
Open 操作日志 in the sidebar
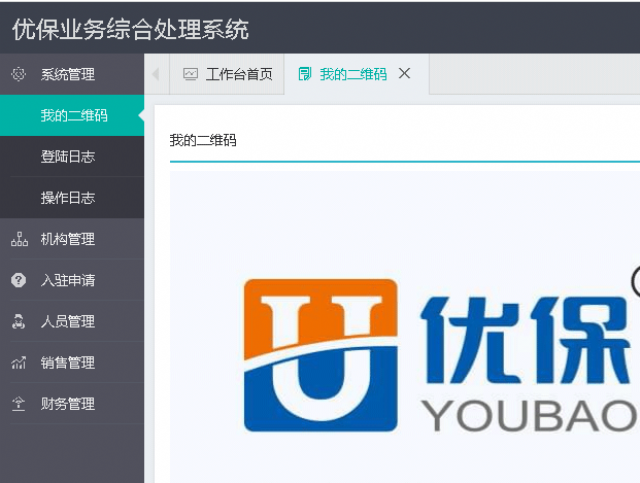coord(68,198)
